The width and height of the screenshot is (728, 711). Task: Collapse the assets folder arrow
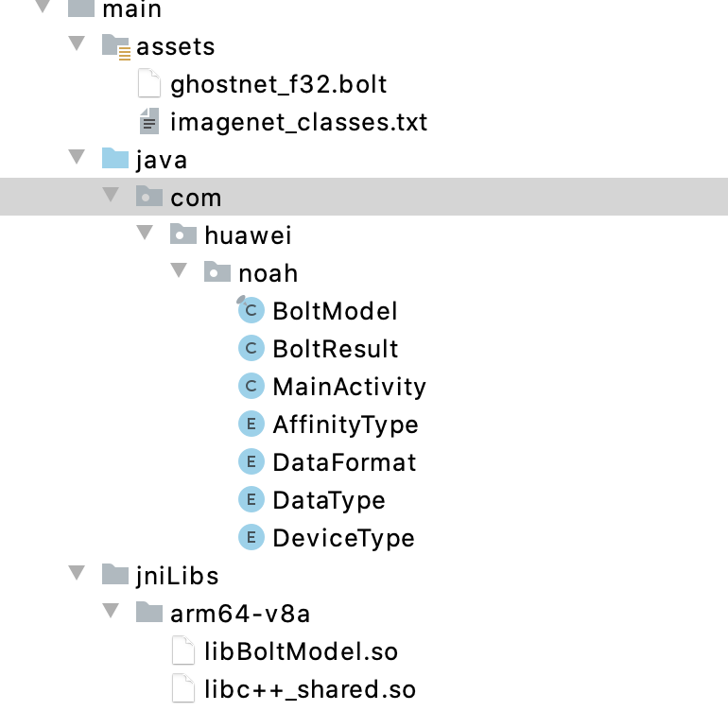pos(78,44)
